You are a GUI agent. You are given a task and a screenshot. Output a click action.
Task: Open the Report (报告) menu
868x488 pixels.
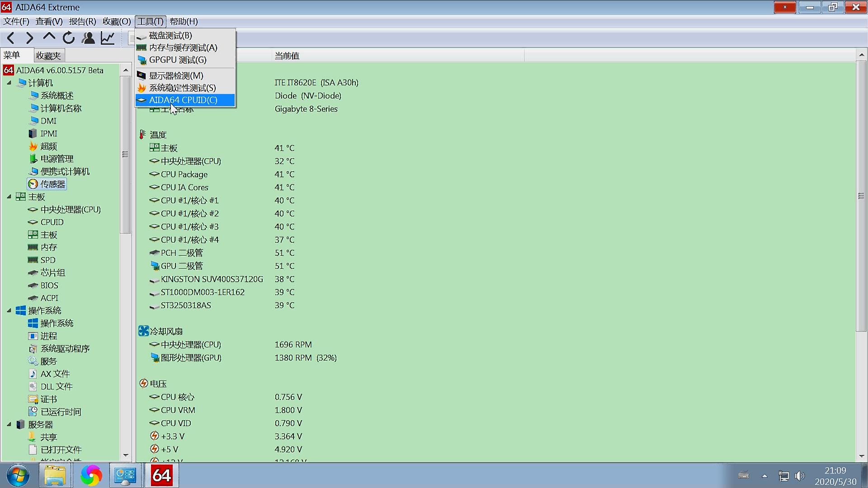click(x=82, y=22)
